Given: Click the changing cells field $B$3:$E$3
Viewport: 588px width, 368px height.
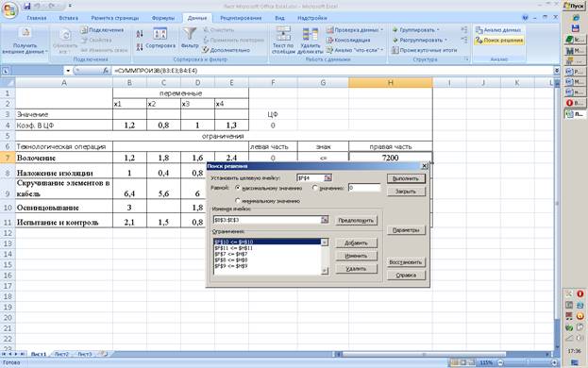Looking at the screenshot, I should click(x=267, y=220).
